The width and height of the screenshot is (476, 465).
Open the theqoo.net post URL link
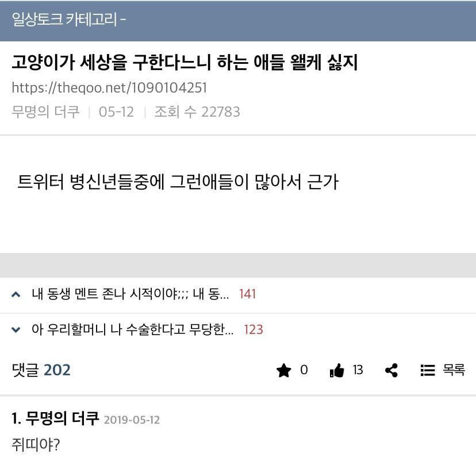point(109,88)
